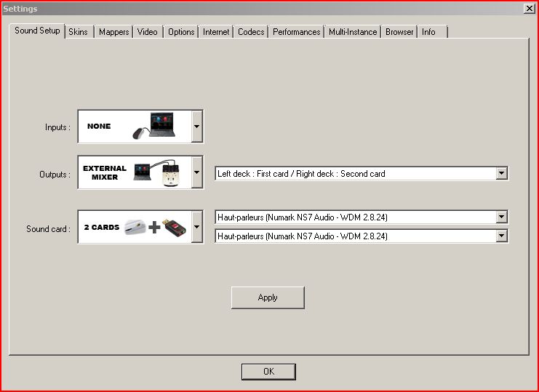539x392 pixels.
Task: Open the second Haut-parleurs sound card dropdown
Action: coord(500,236)
